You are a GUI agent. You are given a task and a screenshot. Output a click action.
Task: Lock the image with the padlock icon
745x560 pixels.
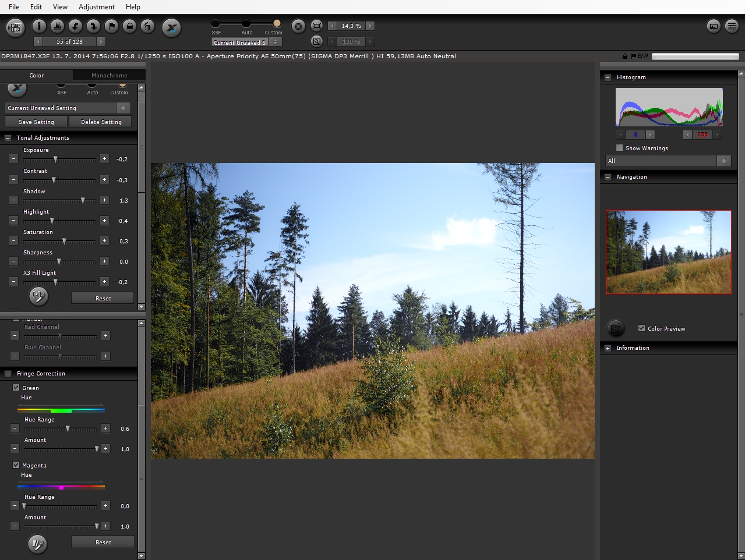129,26
